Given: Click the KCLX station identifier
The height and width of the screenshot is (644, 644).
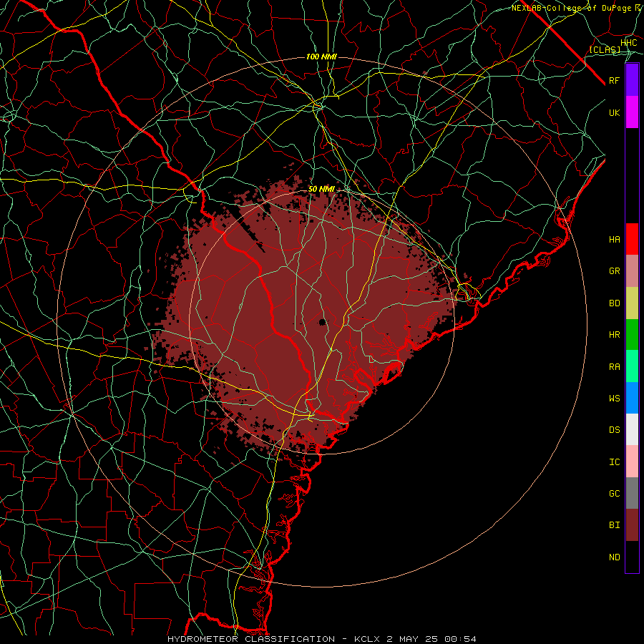Looking at the screenshot, I should pyautogui.click(x=367, y=639).
